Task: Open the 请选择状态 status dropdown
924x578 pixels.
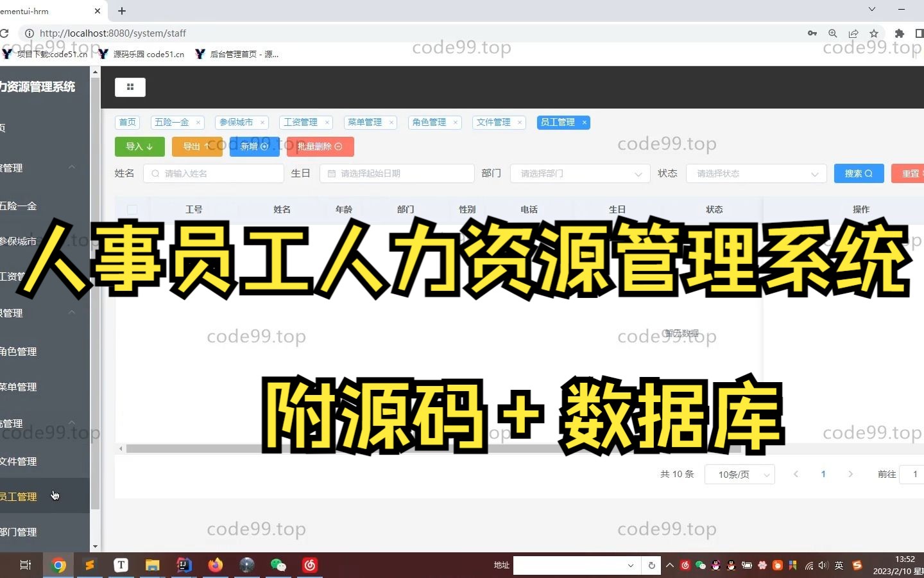Action: pyautogui.click(x=755, y=173)
